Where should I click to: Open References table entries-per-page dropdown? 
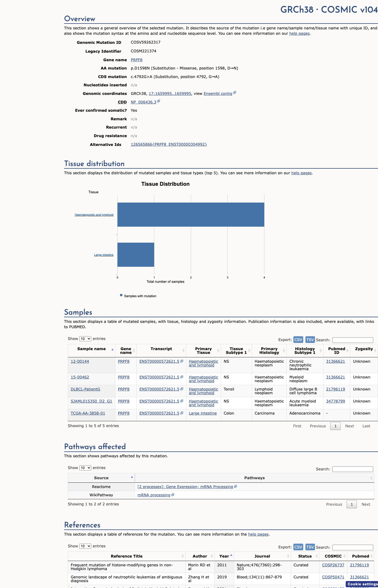pos(85,546)
